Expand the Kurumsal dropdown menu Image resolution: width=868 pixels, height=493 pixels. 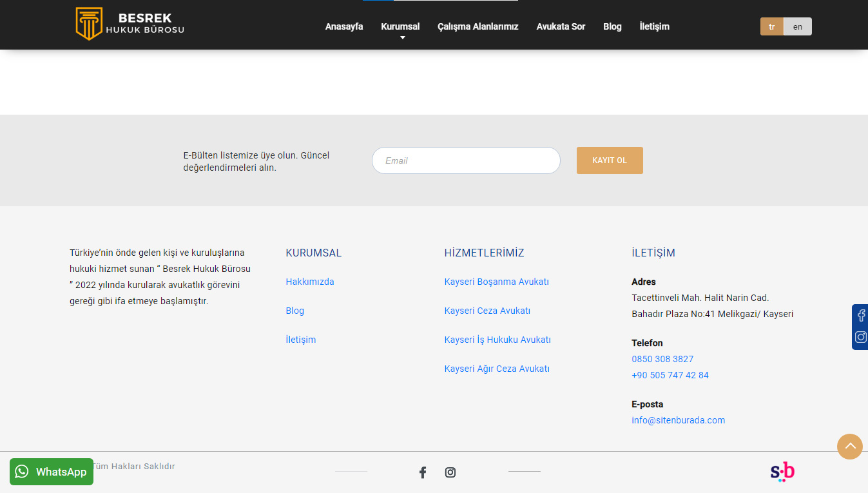(x=400, y=26)
